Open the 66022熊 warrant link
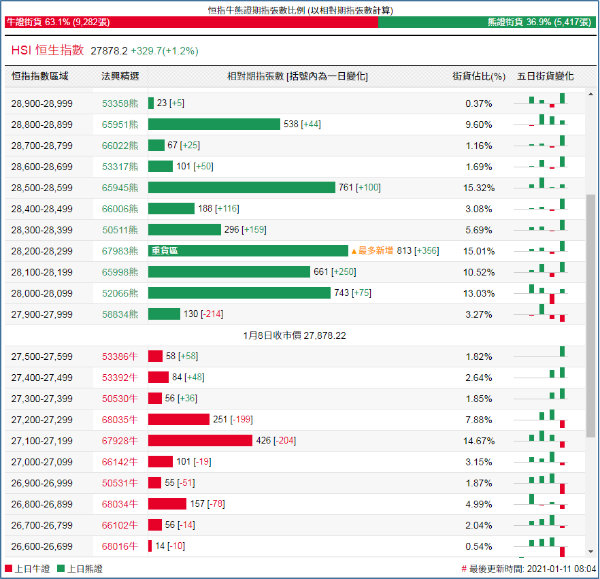600x579 pixels. [120, 145]
